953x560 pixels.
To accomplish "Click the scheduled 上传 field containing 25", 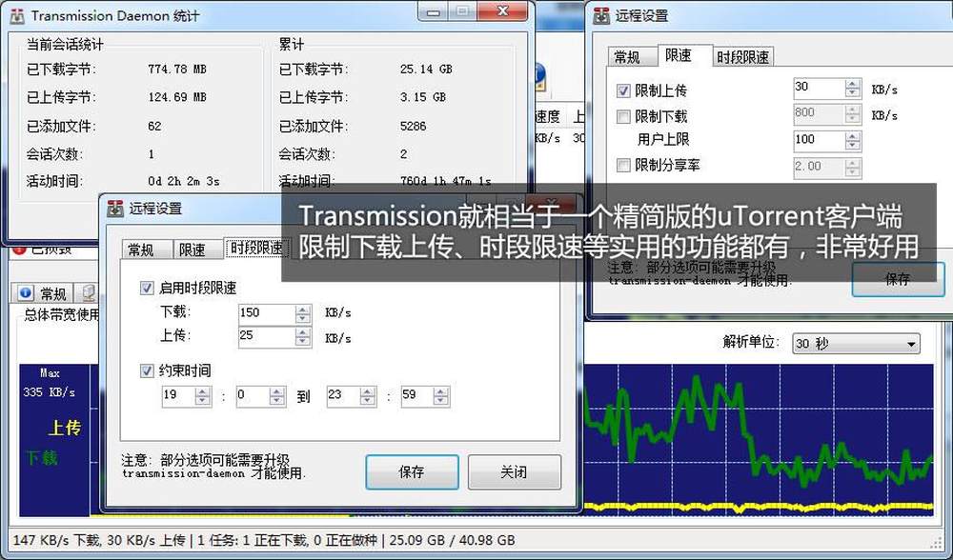I will 267,337.
